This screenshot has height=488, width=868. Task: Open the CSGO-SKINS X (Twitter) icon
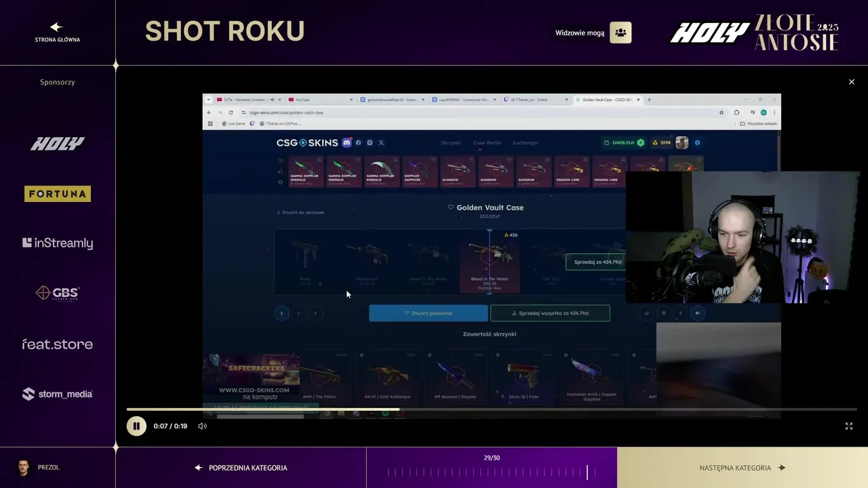pos(381,143)
